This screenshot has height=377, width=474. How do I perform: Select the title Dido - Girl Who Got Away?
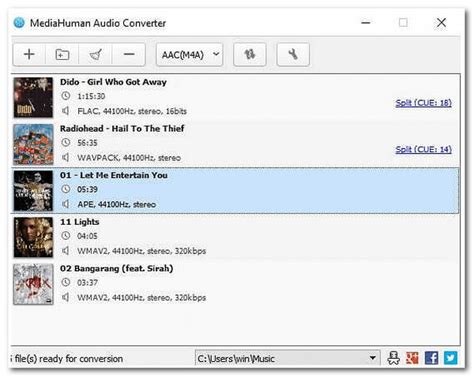pos(113,82)
